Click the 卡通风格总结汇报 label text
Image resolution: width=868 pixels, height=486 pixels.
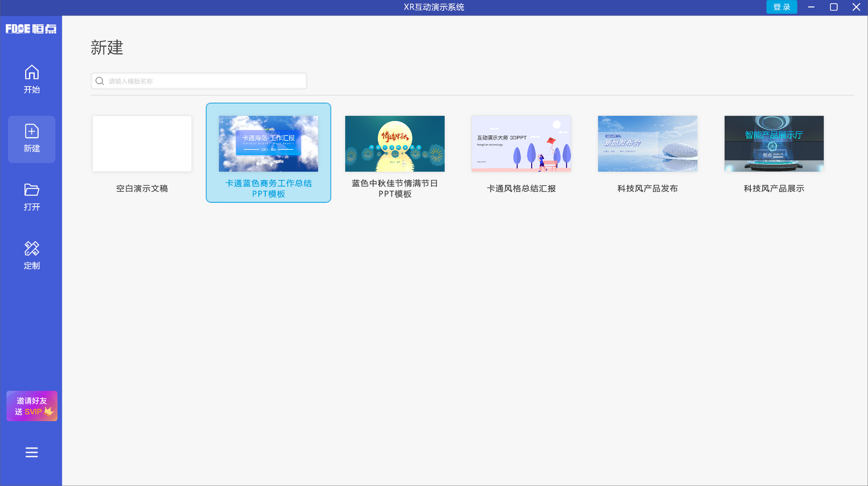coord(521,188)
